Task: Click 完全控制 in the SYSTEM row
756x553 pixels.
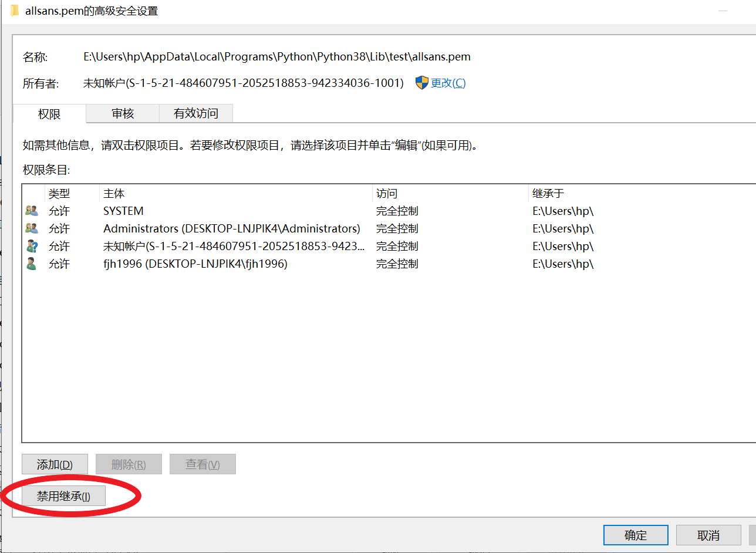Action: (397, 211)
